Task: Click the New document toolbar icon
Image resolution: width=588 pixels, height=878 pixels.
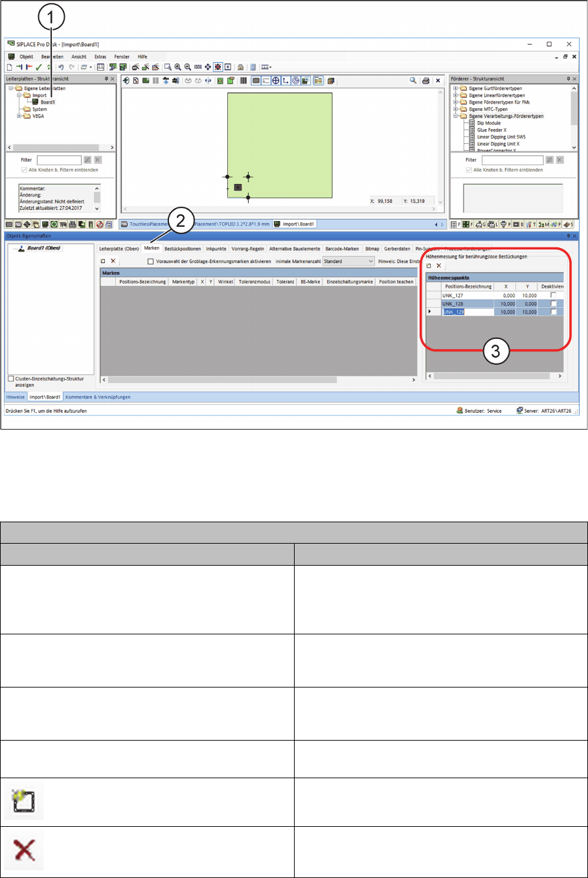Action: click(10, 67)
